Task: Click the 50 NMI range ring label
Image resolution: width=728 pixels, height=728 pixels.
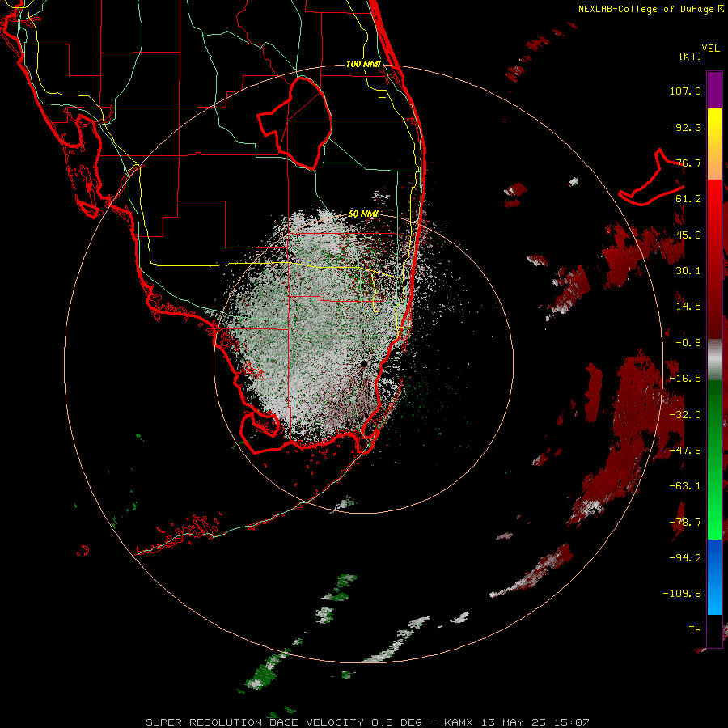Action: (x=363, y=214)
